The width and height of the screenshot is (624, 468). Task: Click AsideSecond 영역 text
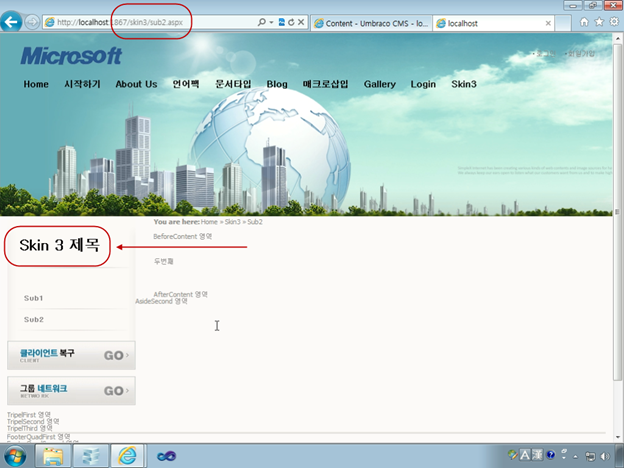click(161, 301)
